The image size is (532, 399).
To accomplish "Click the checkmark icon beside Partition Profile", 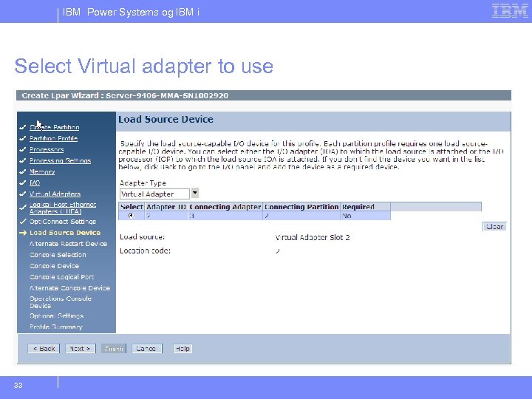I will click(x=23, y=138).
